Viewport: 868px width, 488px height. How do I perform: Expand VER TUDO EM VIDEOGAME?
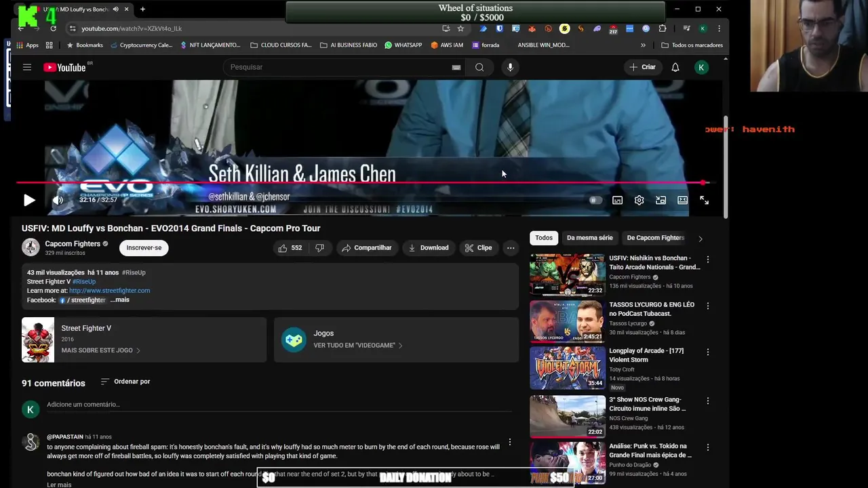(x=358, y=345)
